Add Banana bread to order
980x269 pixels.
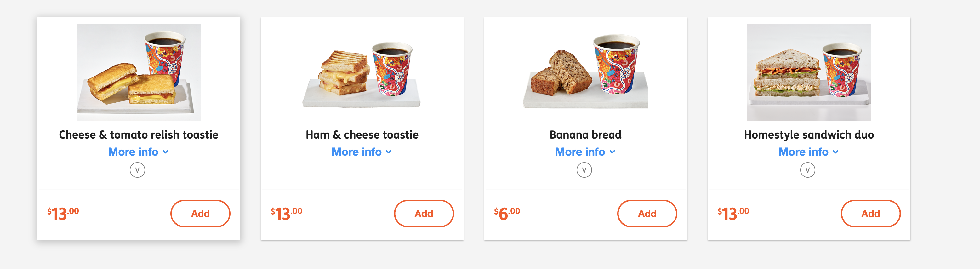647,214
